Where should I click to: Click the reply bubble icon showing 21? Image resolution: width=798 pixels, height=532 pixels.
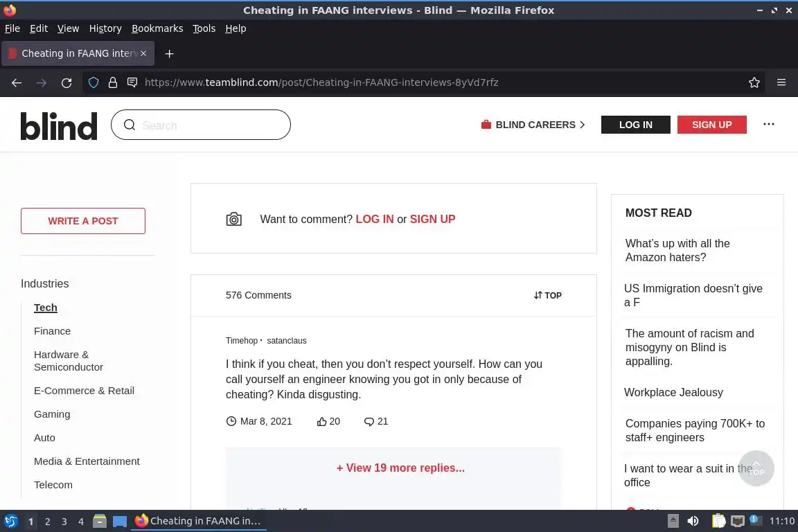[369, 422]
